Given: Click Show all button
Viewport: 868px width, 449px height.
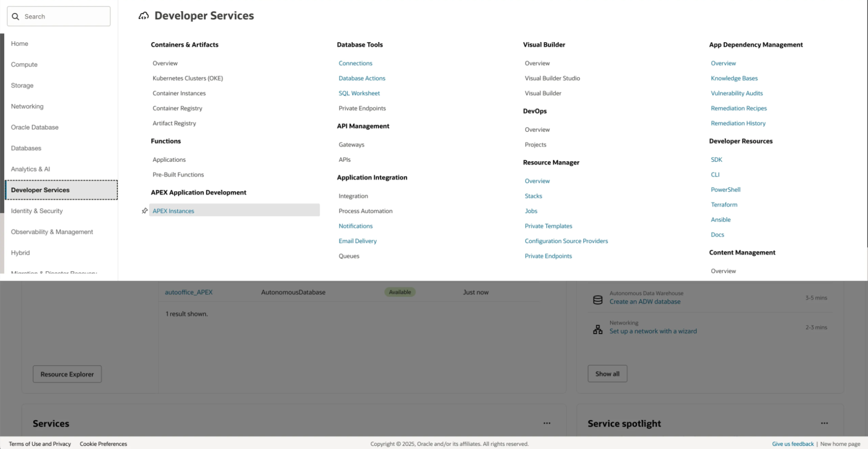Looking at the screenshot, I should (x=607, y=374).
